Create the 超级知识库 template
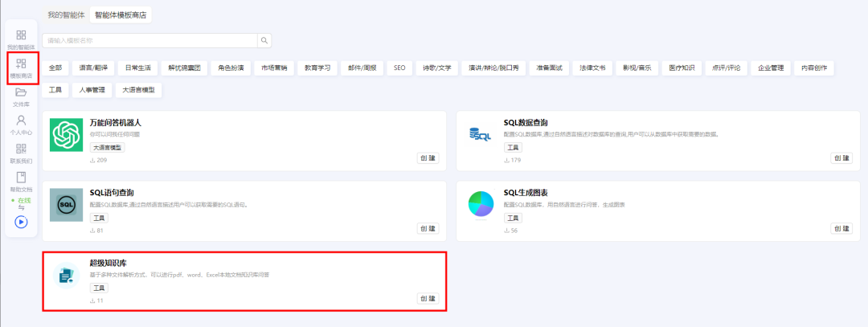The width and height of the screenshot is (868, 327). [428, 298]
